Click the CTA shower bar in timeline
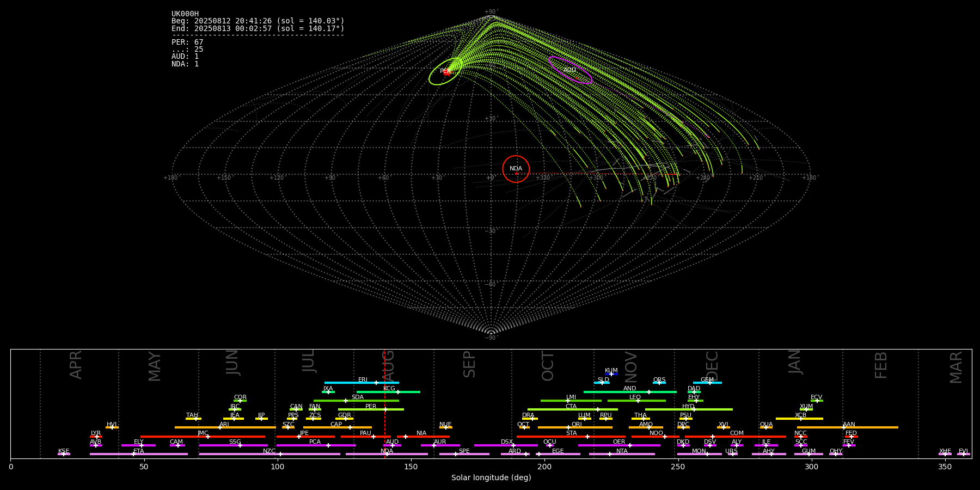The image size is (980, 490). pos(573,409)
